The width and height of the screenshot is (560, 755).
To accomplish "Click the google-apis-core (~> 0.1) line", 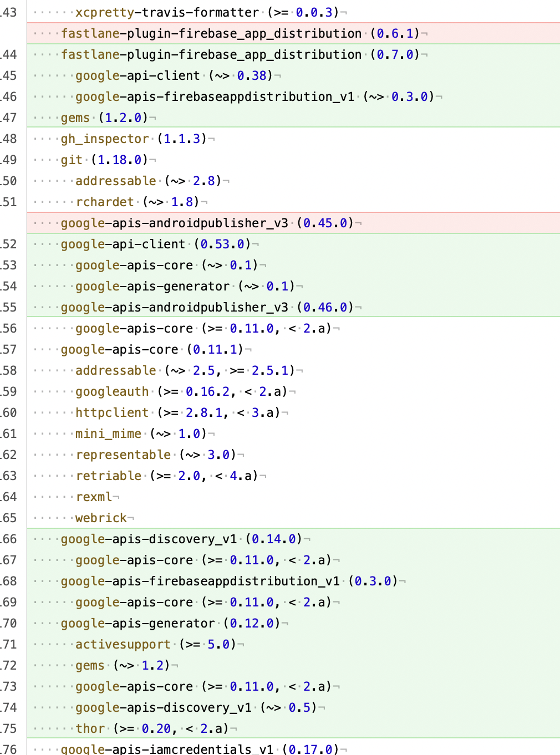I will click(x=294, y=265).
